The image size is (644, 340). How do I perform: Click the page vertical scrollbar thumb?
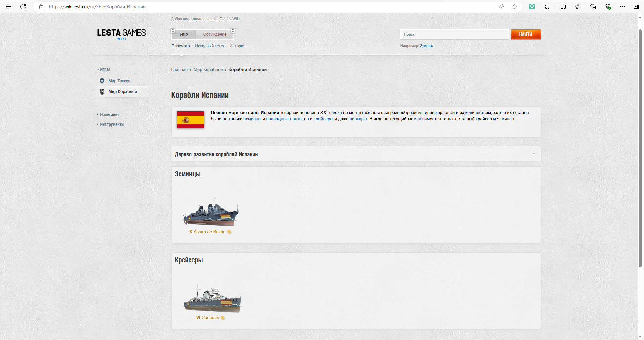[x=640, y=148]
